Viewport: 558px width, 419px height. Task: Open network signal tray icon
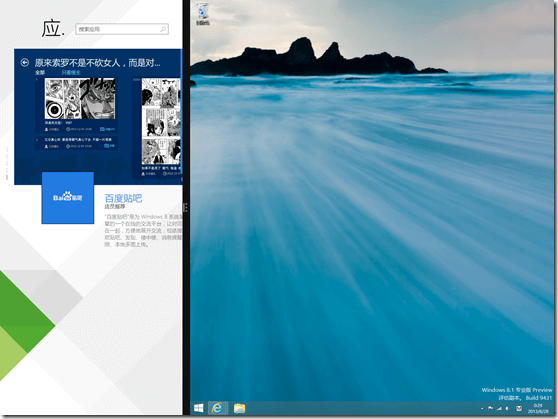(x=499, y=408)
